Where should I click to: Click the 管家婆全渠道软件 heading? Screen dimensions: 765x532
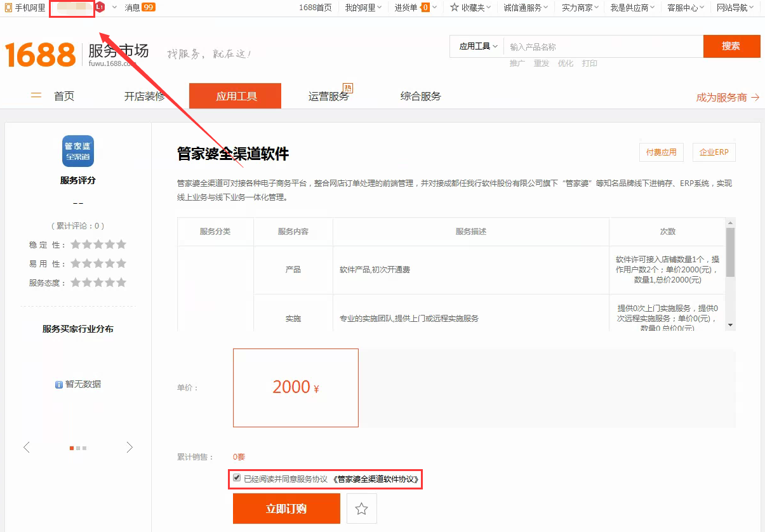point(233,154)
